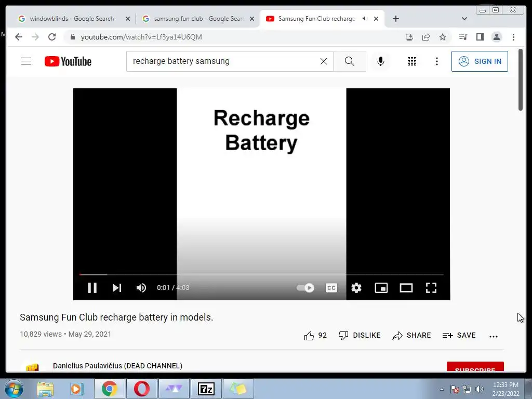Screen dimensions: 532x399
Task: Expand the tab search dropdown arrow
Action: click(x=464, y=19)
